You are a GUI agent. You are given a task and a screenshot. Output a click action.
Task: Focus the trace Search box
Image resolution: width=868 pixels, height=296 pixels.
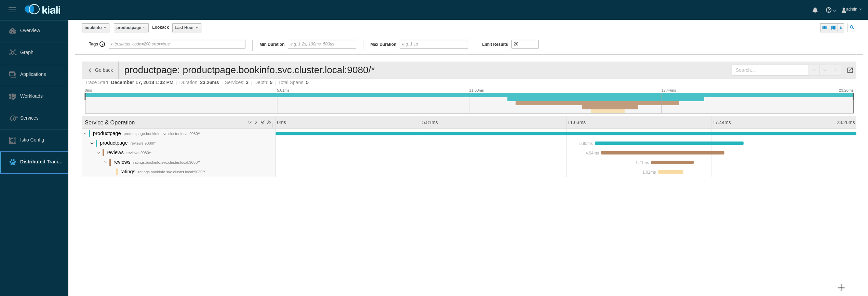[x=770, y=70]
